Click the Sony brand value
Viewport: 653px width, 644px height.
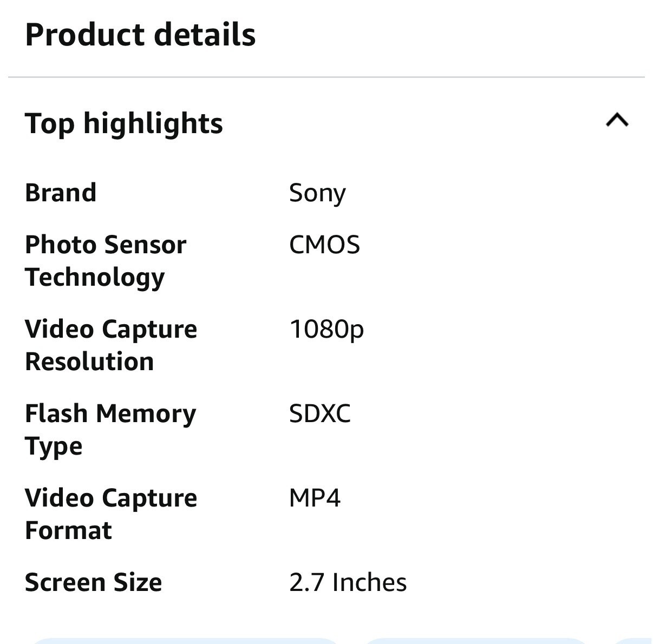(317, 193)
